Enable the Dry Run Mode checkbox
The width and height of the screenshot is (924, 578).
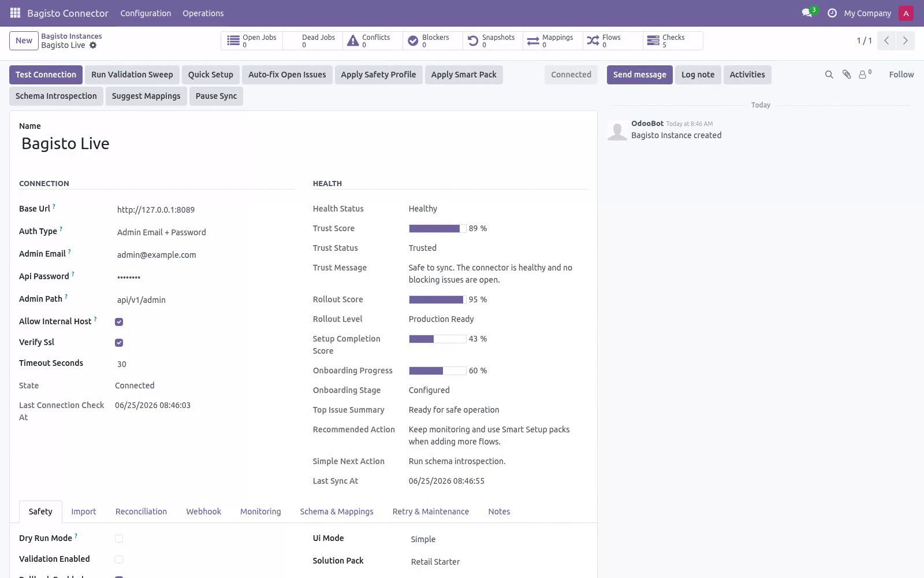point(119,539)
